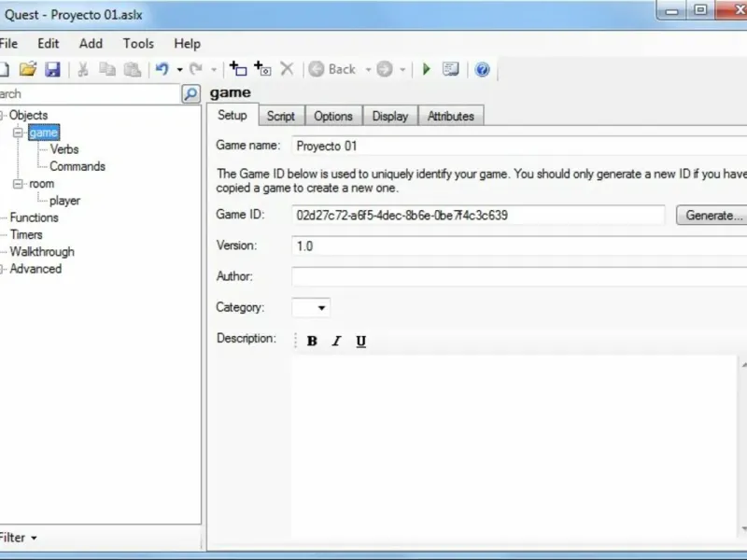Open the Back history dropdown arrow

pyautogui.click(x=368, y=70)
